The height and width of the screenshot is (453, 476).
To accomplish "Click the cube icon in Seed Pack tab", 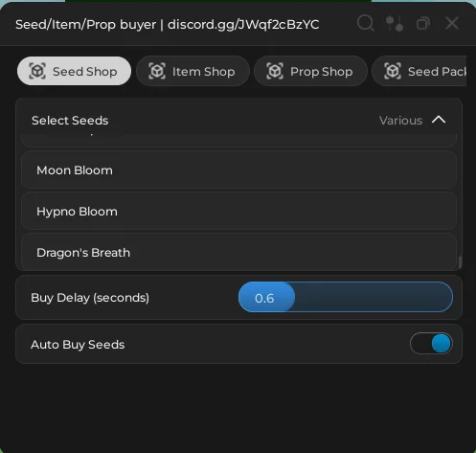I will pos(393,71).
